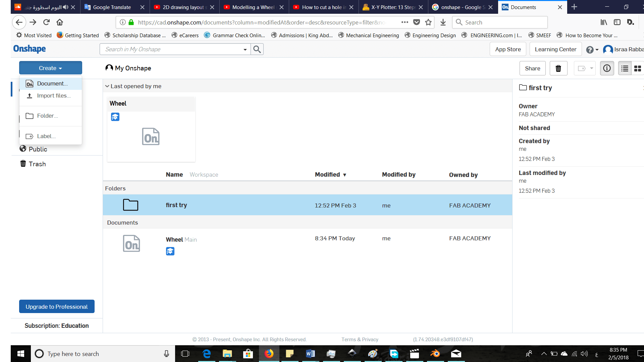Toggle Firefox sidebar icon
Image resolution: width=644 pixels, height=362 pixels.
click(x=617, y=22)
